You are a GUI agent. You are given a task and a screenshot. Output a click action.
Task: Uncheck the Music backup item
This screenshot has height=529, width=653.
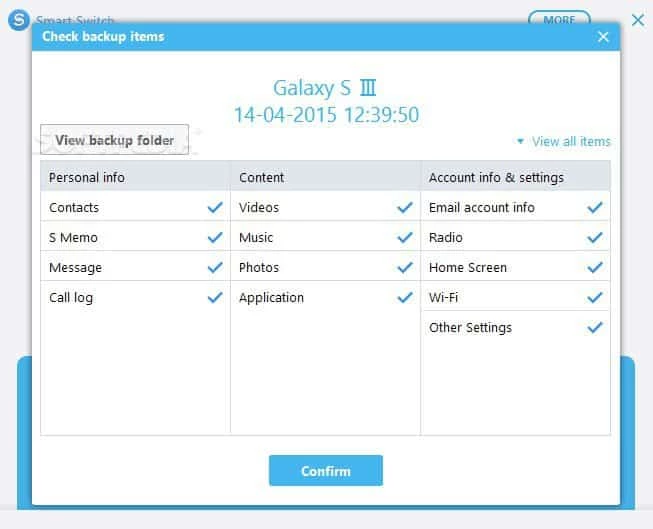(404, 237)
